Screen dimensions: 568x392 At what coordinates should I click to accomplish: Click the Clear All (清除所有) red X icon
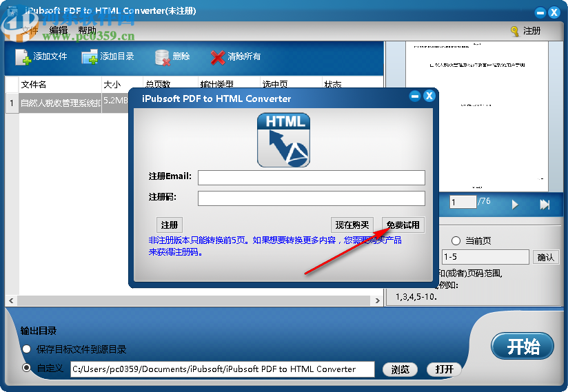pos(218,57)
